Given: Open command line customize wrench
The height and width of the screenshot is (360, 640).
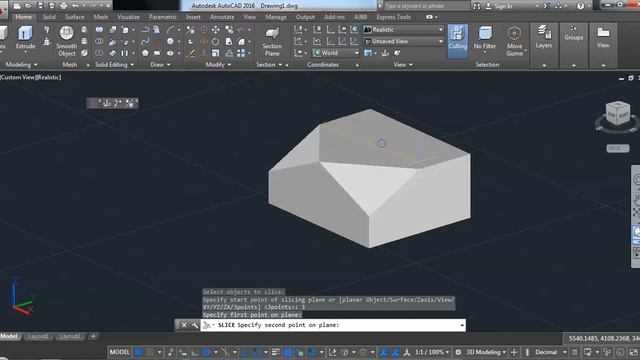Looking at the screenshot, I should [195, 325].
